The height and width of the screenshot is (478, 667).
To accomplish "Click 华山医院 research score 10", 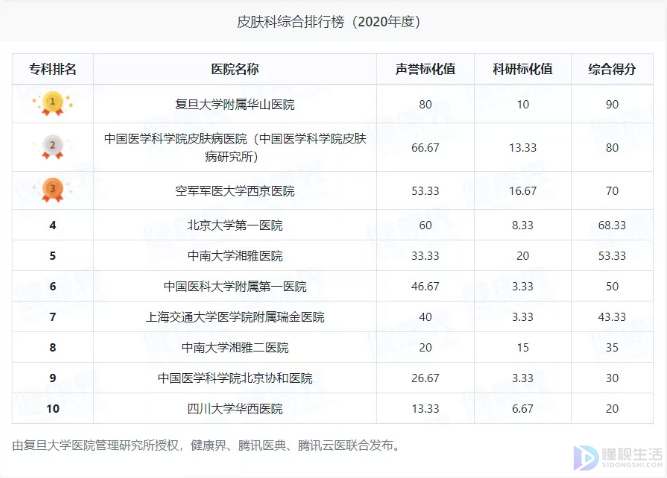I will (522, 104).
